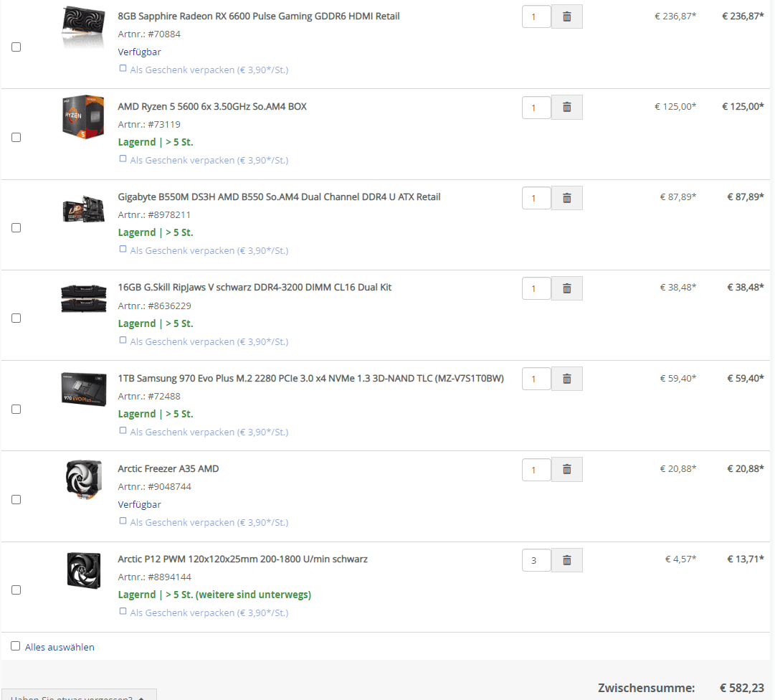
Task: Edit quantity of Arctic Freezer A35
Action: 536,469
